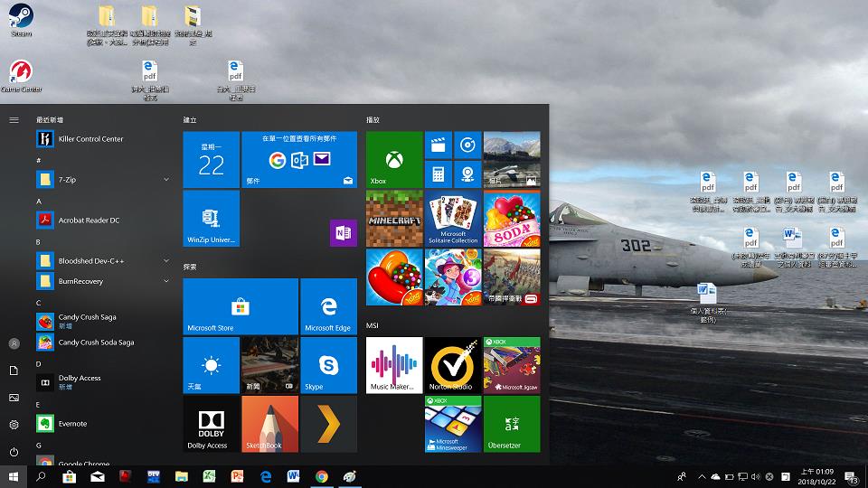Open Candy Crush Saga in app list
Viewport: 868px width, 488px height.
(x=103, y=321)
